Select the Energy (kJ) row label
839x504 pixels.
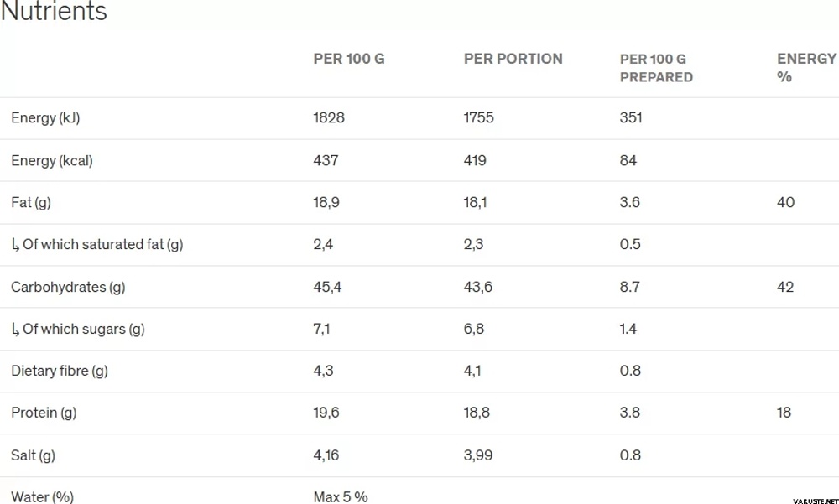pos(45,118)
